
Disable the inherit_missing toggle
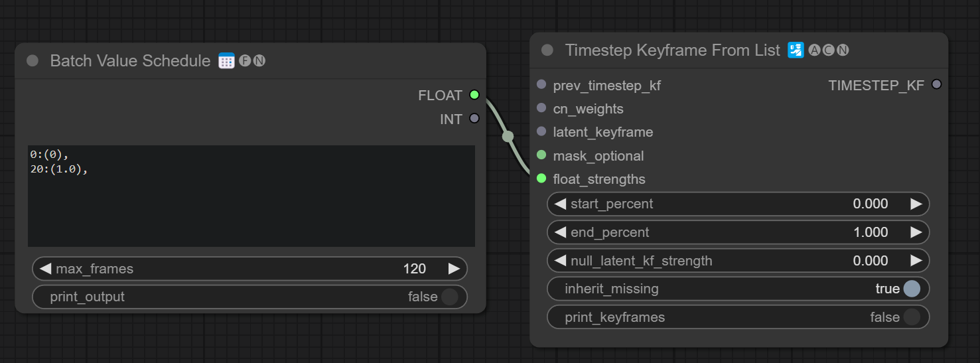pyautogui.click(x=912, y=289)
